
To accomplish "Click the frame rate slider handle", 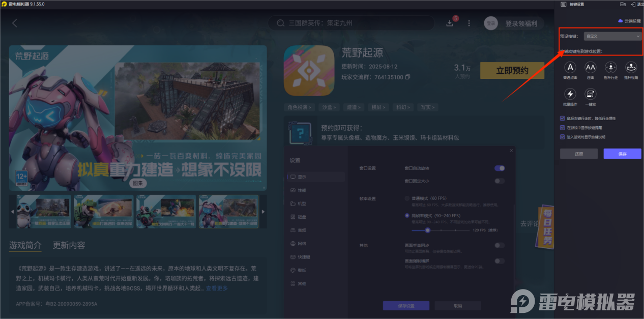I will point(428,230).
